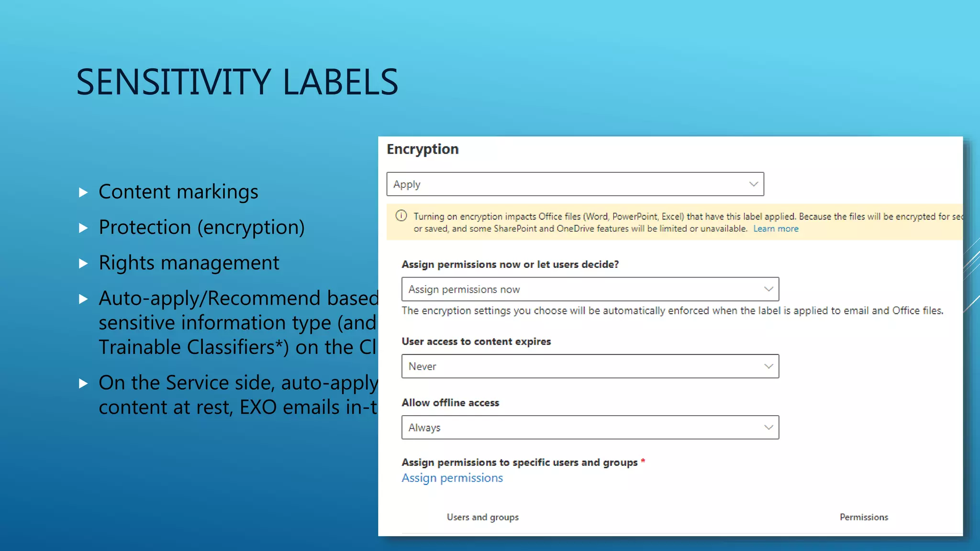Click the Users and groups column header

pyautogui.click(x=482, y=517)
